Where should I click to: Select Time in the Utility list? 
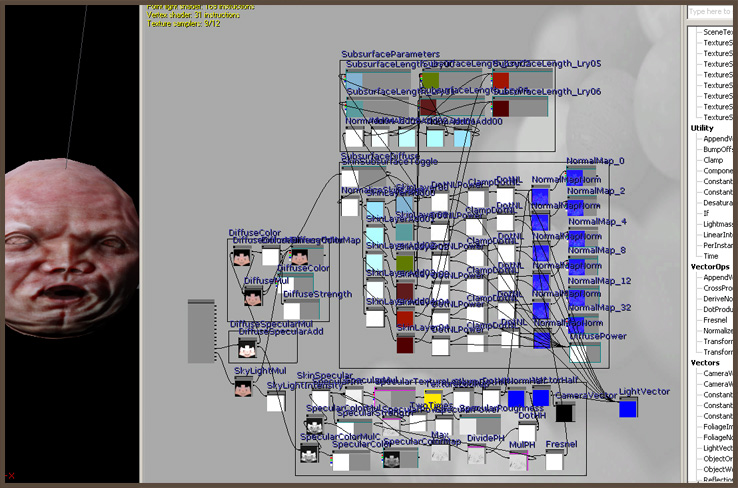[x=714, y=256]
